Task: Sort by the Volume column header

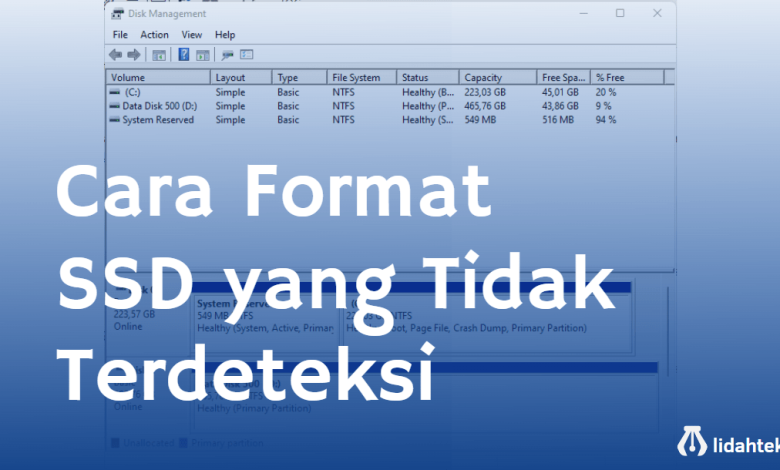Action: (158, 78)
